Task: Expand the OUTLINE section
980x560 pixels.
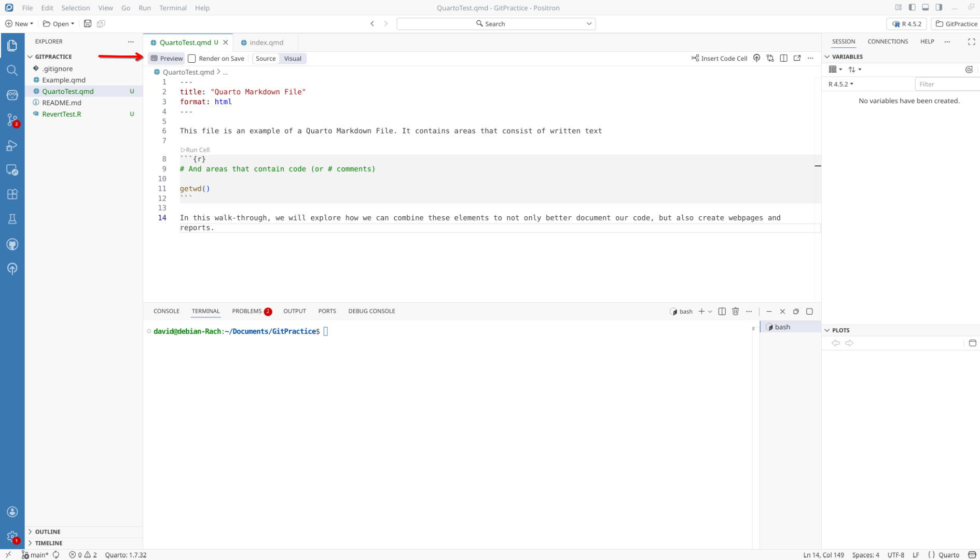Action: (x=48, y=531)
